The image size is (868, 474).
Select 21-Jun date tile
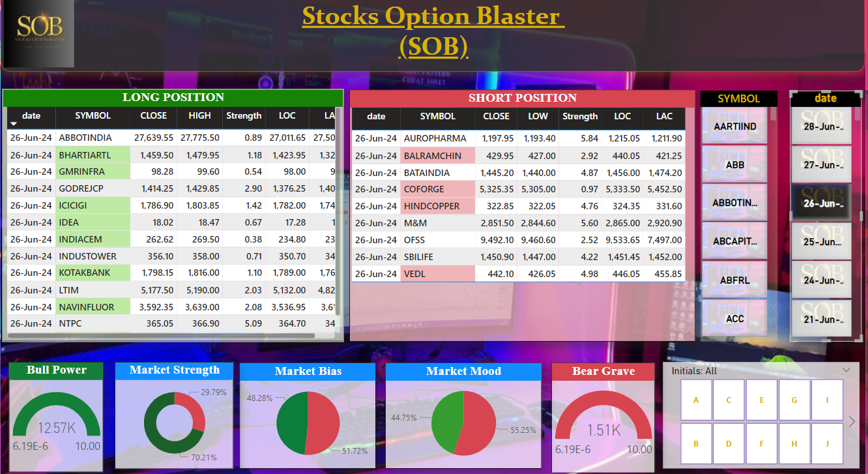click(x=821, y=319)
